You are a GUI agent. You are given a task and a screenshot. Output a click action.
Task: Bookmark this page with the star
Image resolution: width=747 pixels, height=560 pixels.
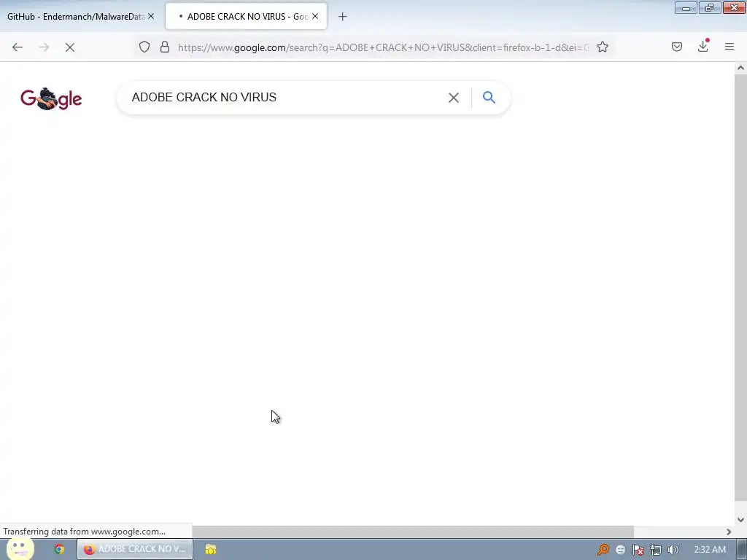tap(603, 47)
